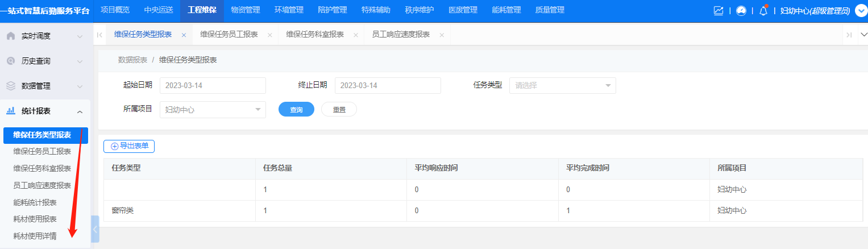The image size is (868, 249).
Task: Close the 维保任务员工报表 tab
Action: (x=269, y=35)
